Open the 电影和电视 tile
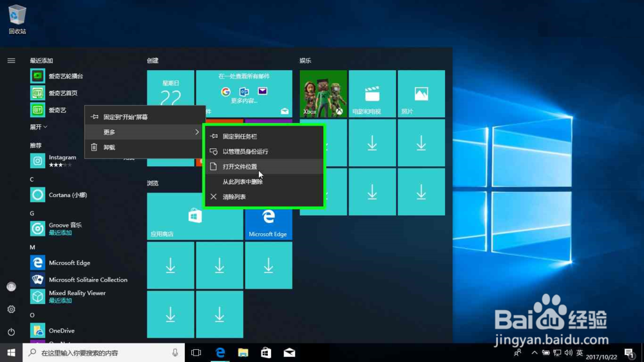Screen dimensions: 644x362 [372, 93]
